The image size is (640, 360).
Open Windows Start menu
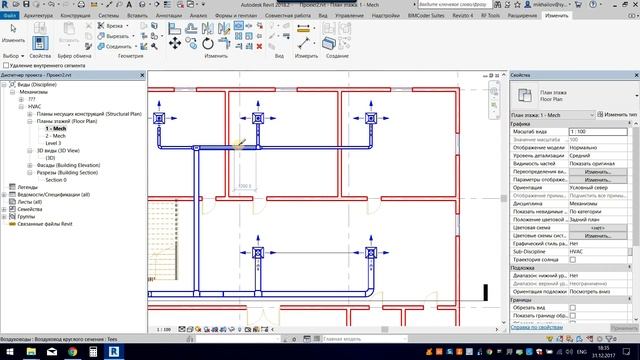point(10,351)
